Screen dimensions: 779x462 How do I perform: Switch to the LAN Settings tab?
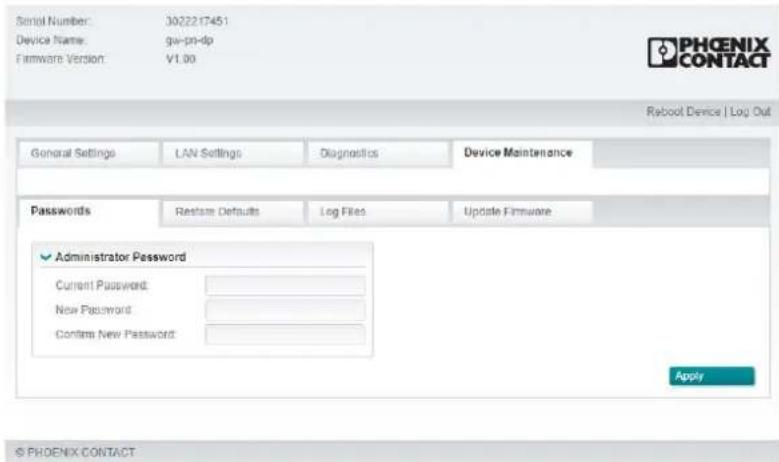click(x=233, y=153)
